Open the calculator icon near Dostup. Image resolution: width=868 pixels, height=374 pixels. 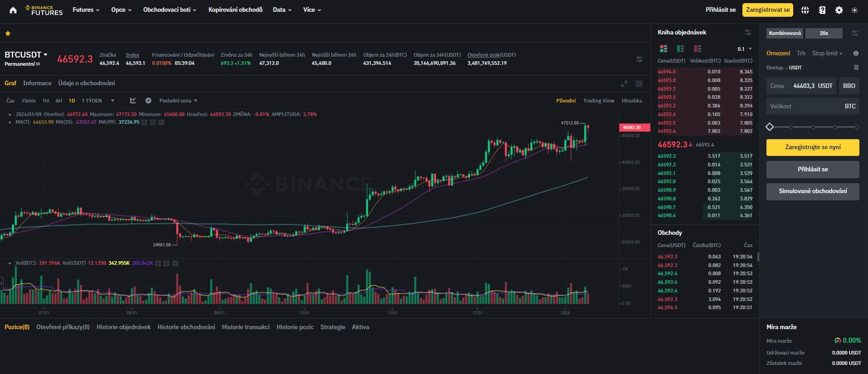(856, 68)
